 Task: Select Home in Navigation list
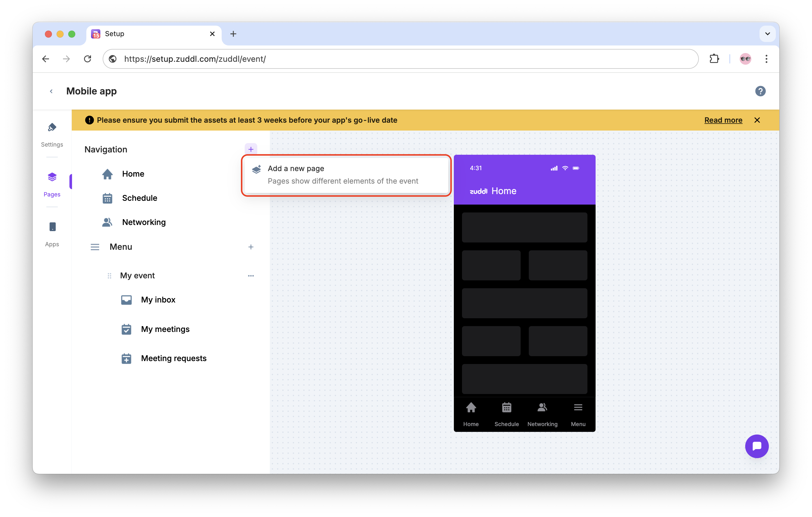(133, 174)
